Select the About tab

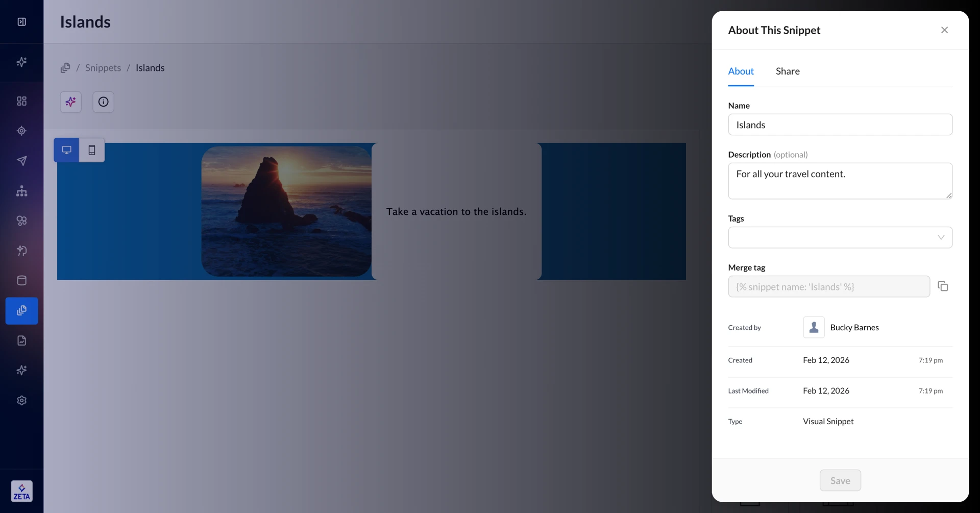[x=740, y=71]
